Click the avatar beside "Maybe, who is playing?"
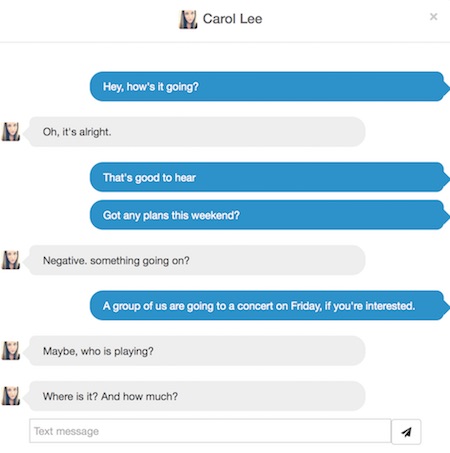 pyautogui.click(x=11, y=350)
